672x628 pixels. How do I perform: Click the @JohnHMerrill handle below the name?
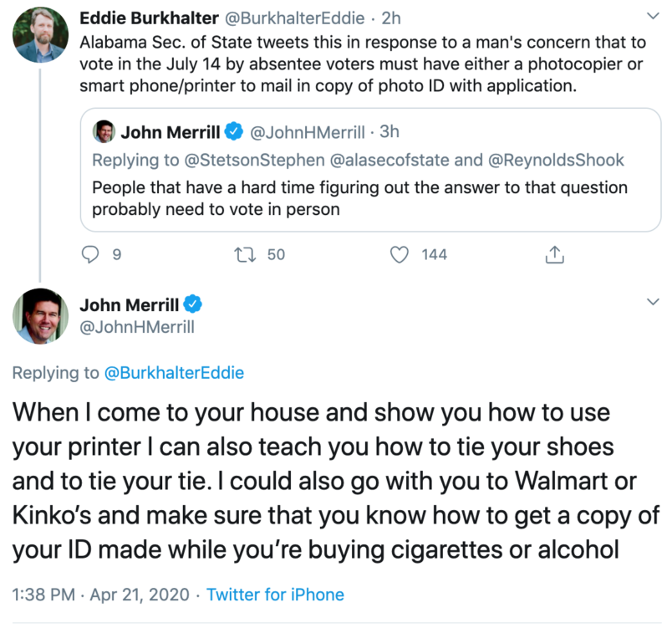(x=136, y=327)
